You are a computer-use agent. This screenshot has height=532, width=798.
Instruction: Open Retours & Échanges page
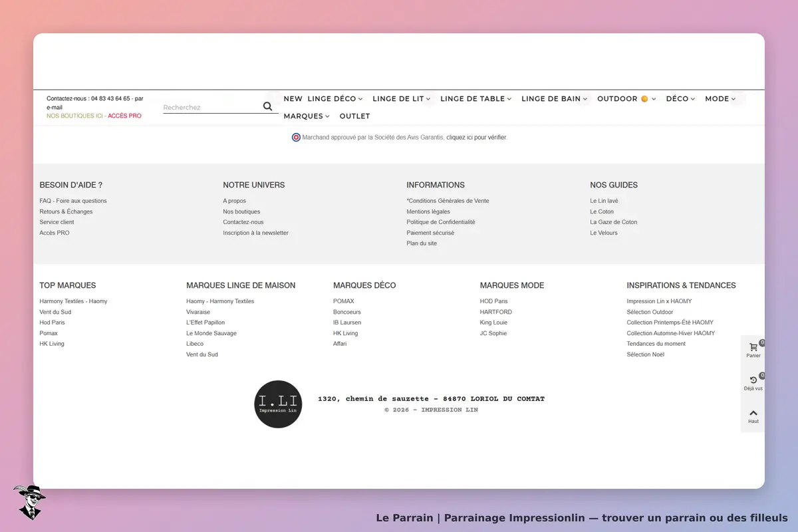tap(66, 211)
